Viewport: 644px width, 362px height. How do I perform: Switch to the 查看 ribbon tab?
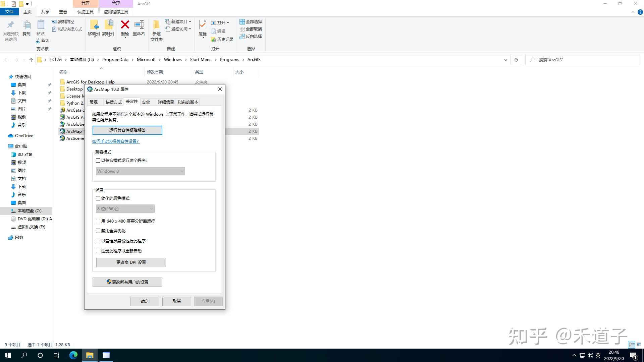tap(63, 11)
